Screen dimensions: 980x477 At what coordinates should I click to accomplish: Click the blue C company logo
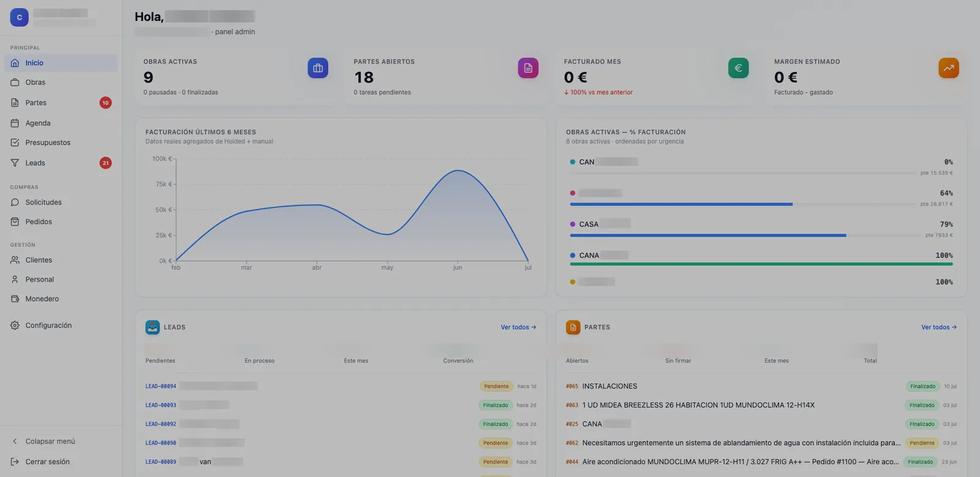19,17
